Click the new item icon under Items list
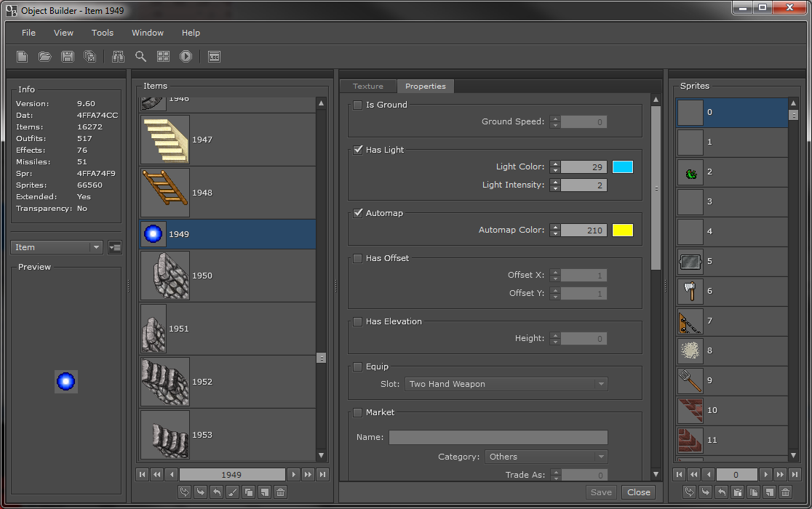 (x=265, y=492)
